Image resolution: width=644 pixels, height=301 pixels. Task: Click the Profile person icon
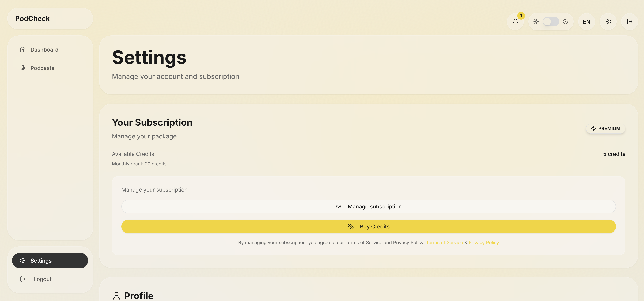(116, 296)
